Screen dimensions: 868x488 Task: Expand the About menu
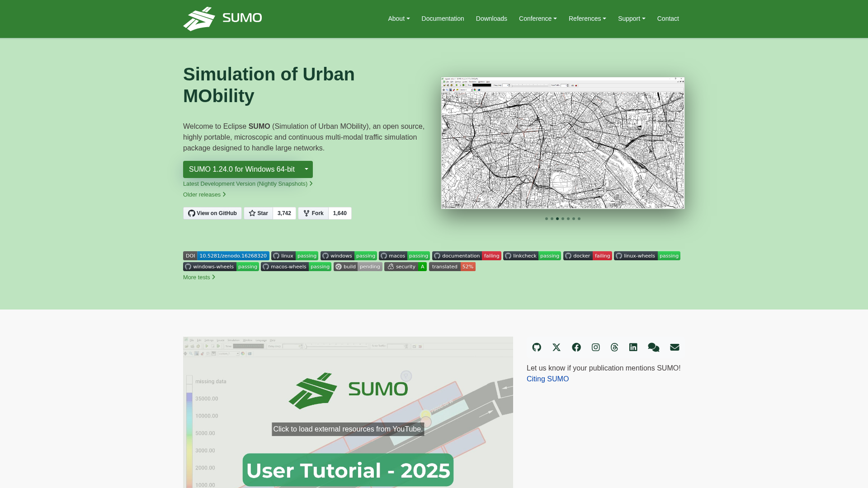[x=399, y=19]
